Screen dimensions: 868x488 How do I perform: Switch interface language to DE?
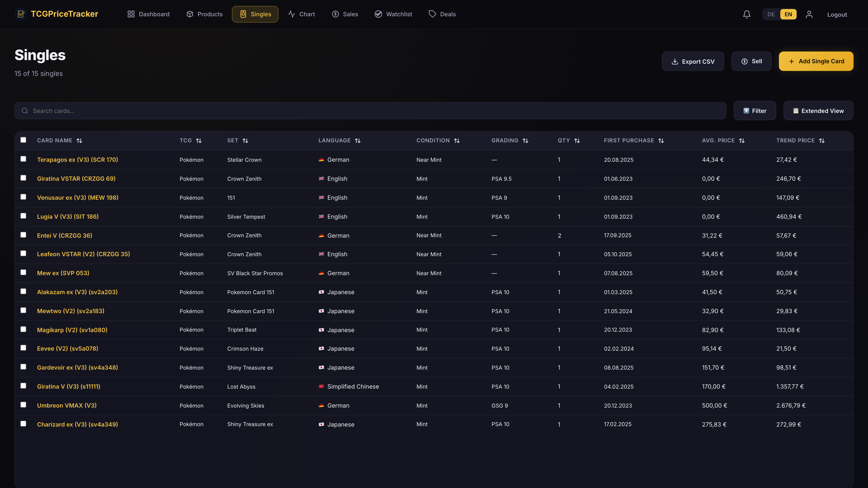coord(771,14)
